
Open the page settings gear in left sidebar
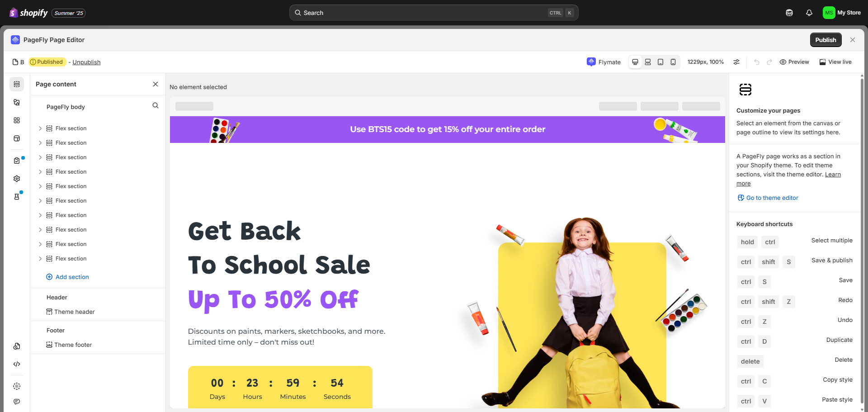coord(17,179)
